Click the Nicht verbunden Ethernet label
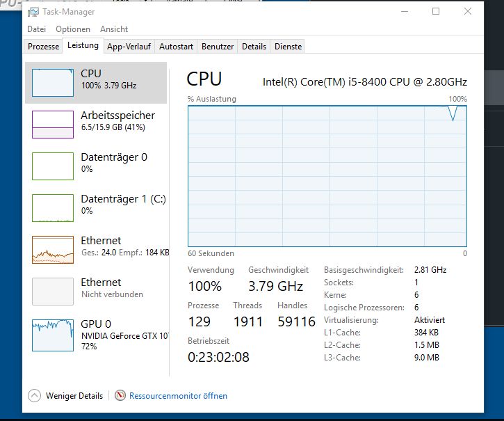The image size is (504, 421). coord(112,294)
